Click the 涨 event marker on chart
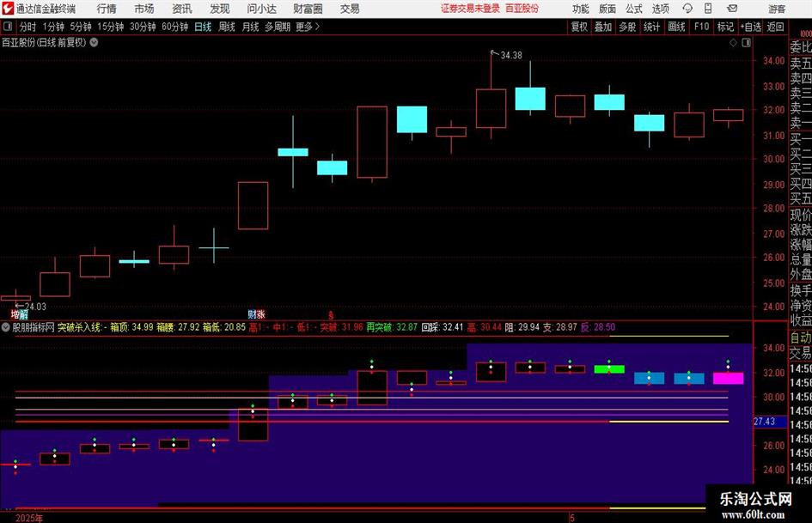This screenshot has width=812, height=523. pos(260,313)
